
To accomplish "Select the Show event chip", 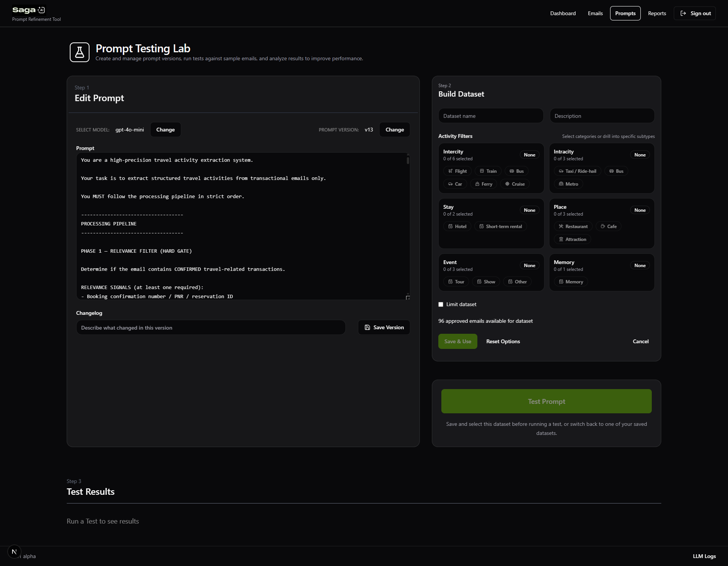I will coord(486,282).
